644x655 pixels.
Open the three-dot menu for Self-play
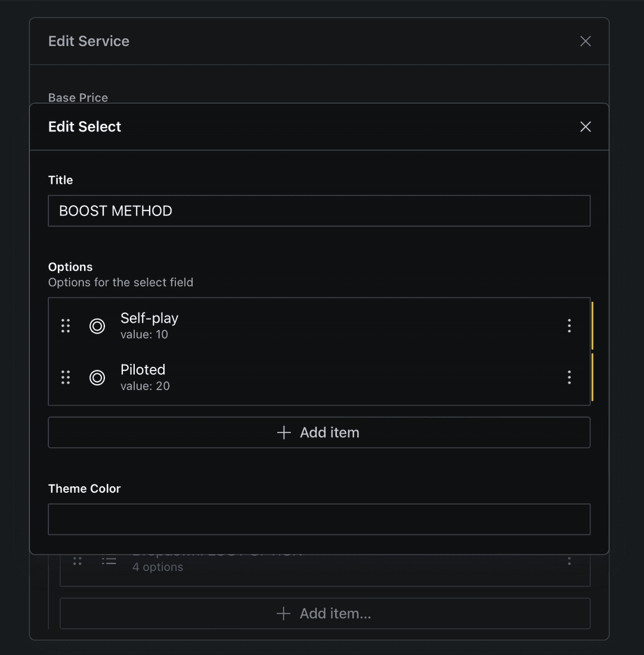[x=569, y=326]
